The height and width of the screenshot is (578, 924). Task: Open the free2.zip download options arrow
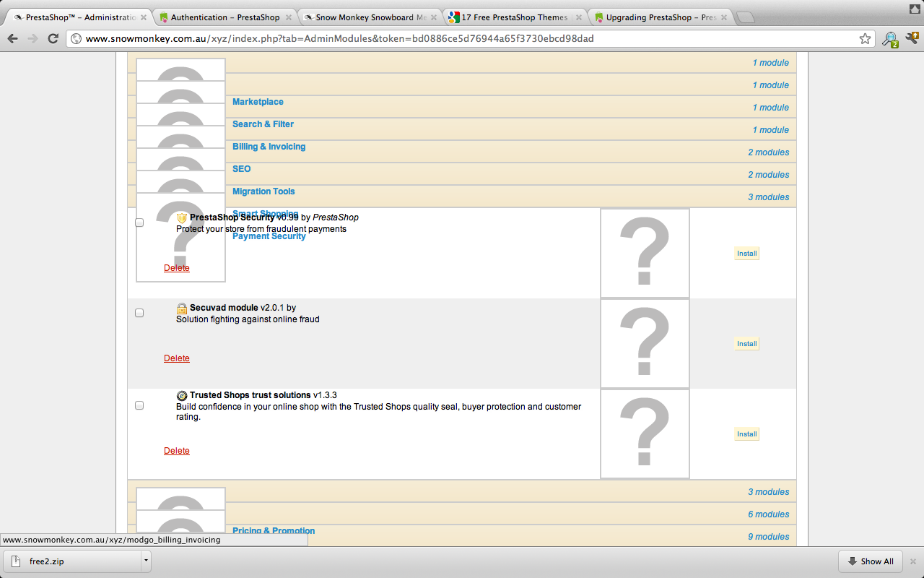point(146,561)
